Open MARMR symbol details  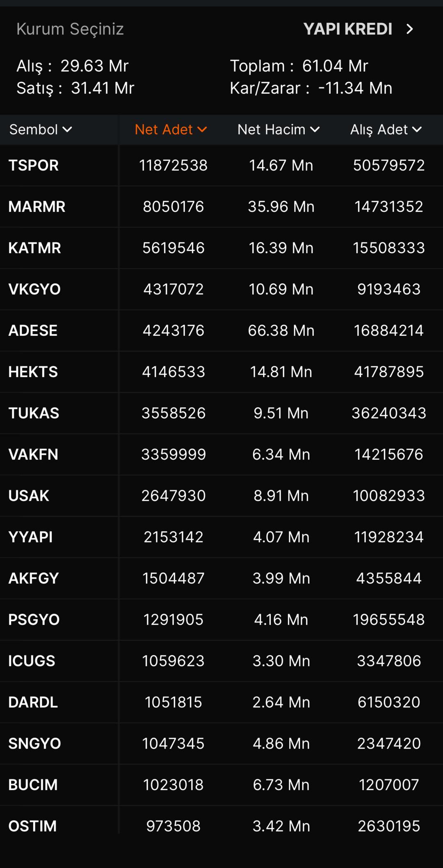point(37,206)
